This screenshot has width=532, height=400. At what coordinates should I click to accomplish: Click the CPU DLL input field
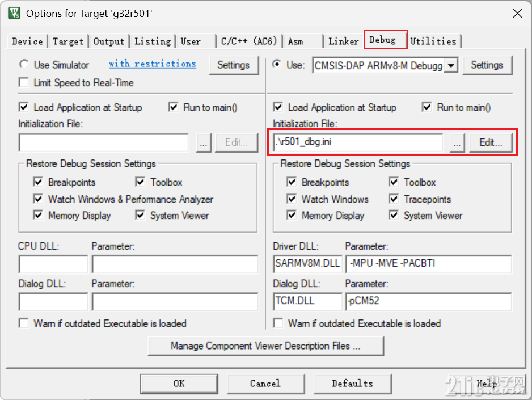point(53,264)
